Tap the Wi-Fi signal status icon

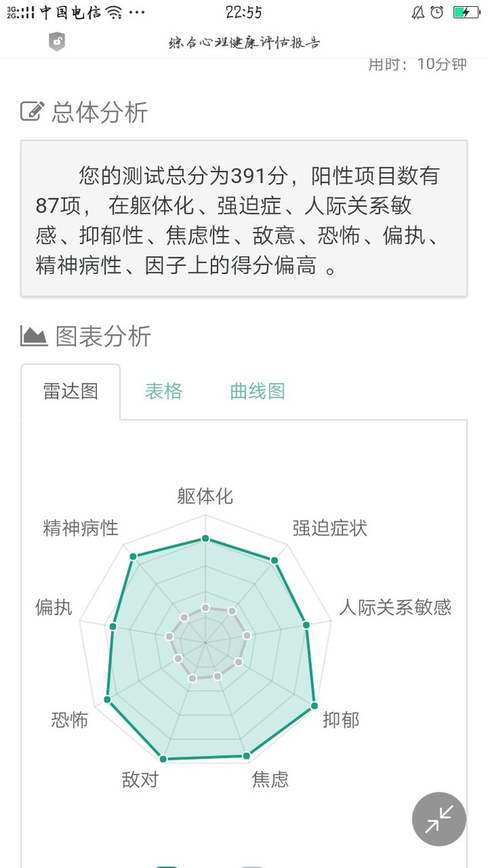pyautogui.click(x=114, y=12)
